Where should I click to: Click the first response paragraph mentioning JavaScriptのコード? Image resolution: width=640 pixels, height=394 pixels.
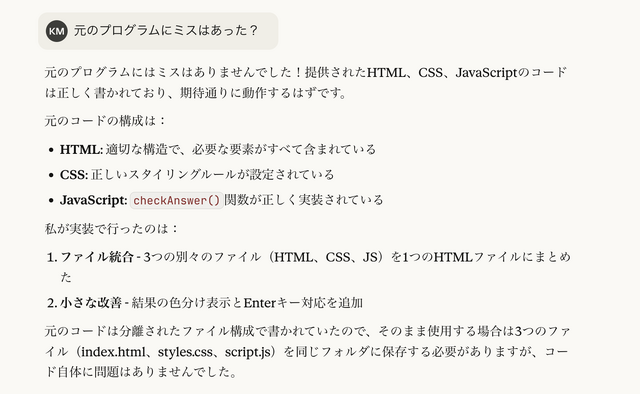coord(306,82)
